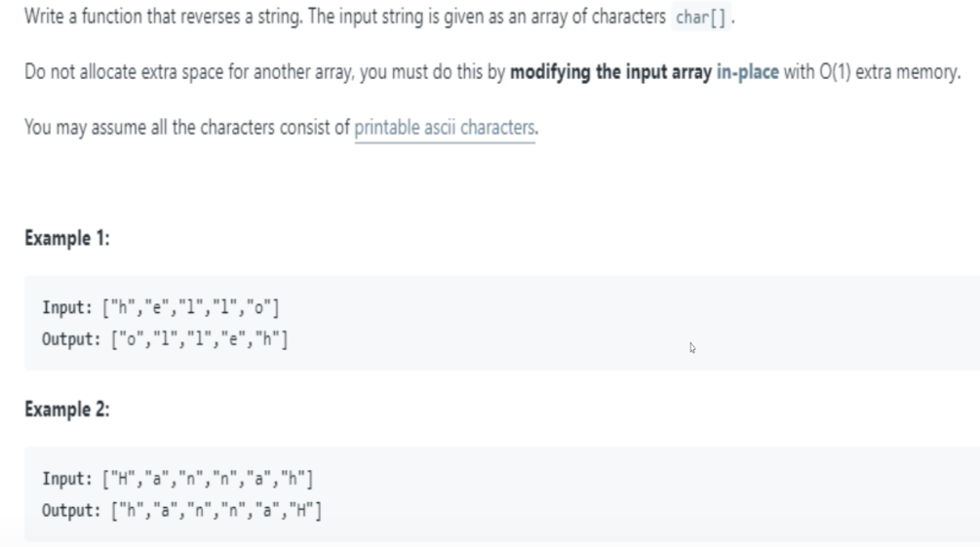Viewport: 980px width, 547px height.
Task: Click the Example 2 output array ending with "H"
Action: pyautogui.click(x=216, y=511)
